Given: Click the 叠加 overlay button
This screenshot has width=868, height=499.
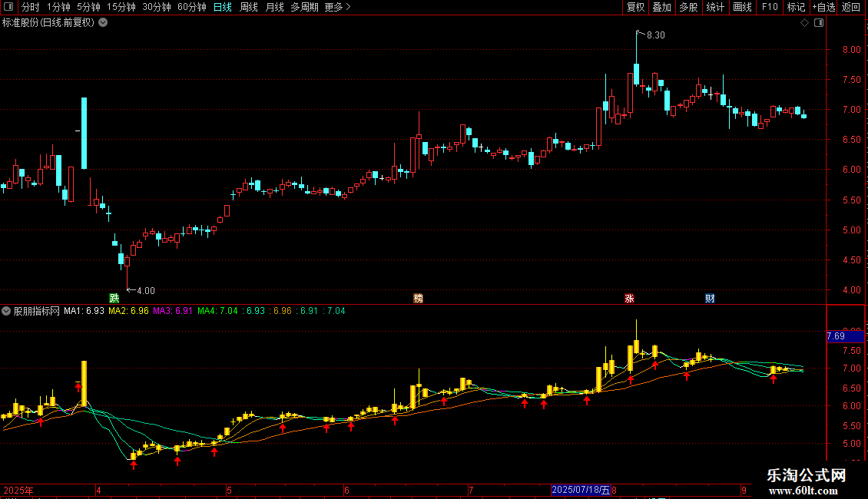Looking at the screenshot, I should tap(661, 7).
